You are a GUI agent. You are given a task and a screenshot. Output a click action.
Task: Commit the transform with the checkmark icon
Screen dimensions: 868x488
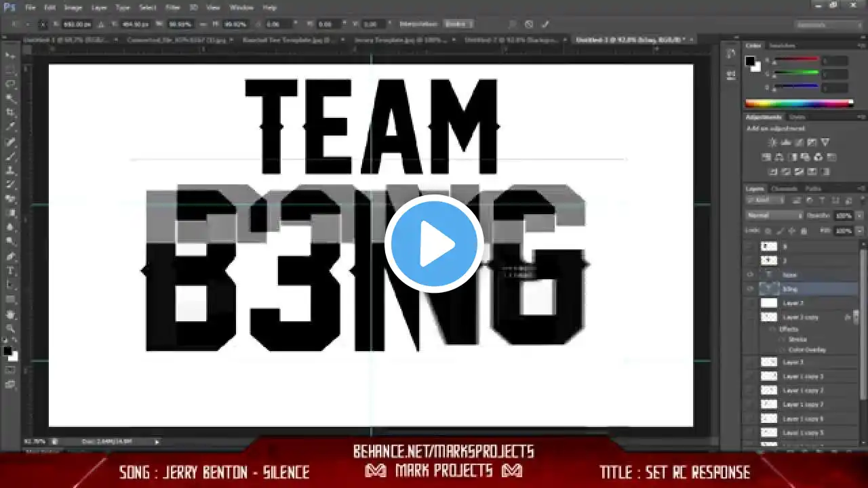pos(545,24)
